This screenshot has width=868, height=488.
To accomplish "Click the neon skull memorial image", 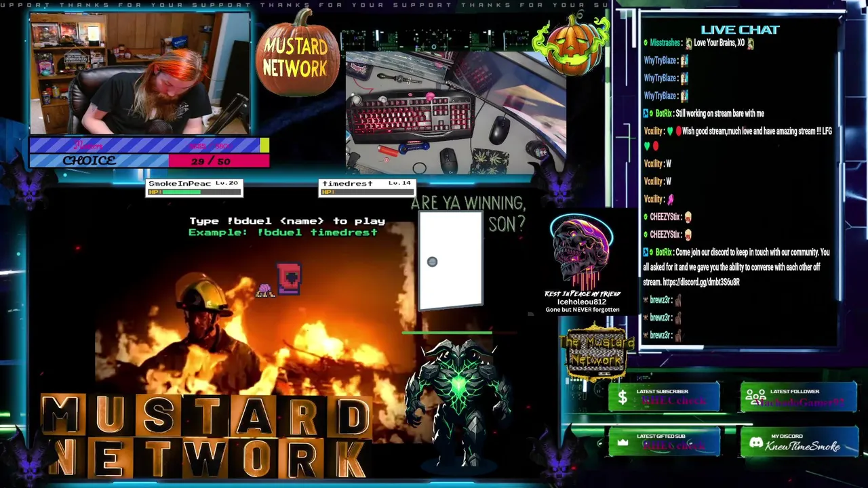I will coord(582,251).
